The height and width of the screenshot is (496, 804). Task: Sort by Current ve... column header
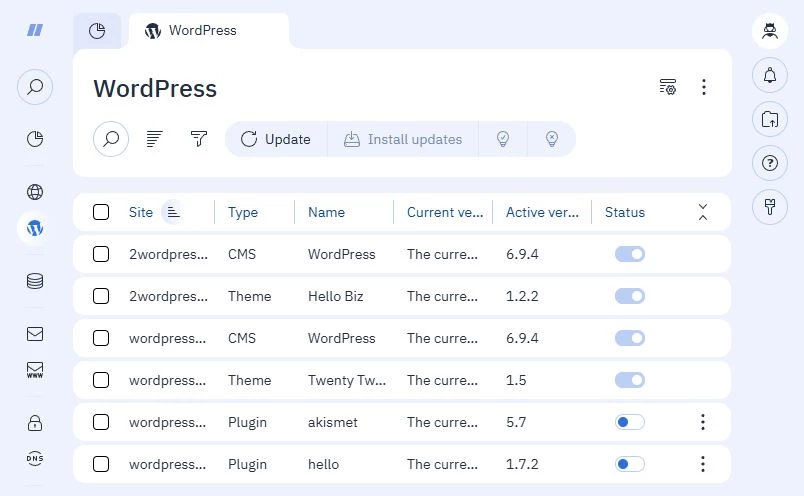(445, 212)
